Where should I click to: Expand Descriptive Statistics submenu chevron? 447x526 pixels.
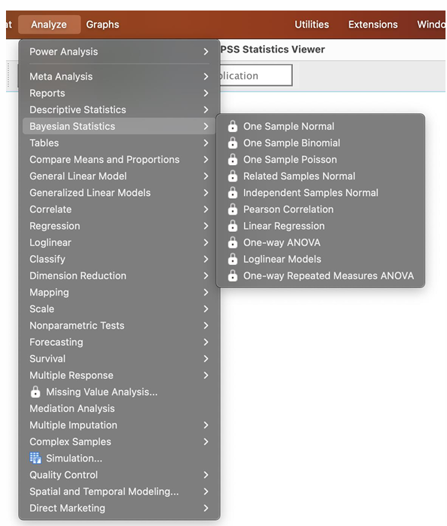click(x=206, y=110)
